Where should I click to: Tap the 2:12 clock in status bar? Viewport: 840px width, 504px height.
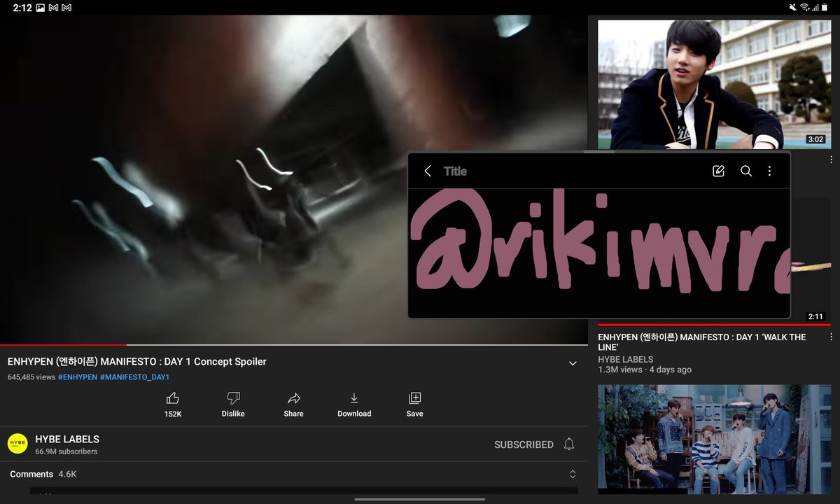pyautogui.click(x=22, y=7)
